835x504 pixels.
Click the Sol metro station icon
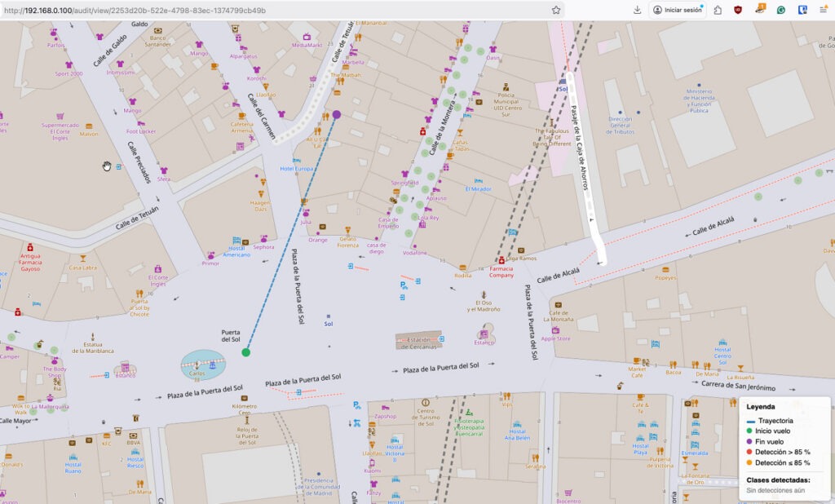click(329, 316)
